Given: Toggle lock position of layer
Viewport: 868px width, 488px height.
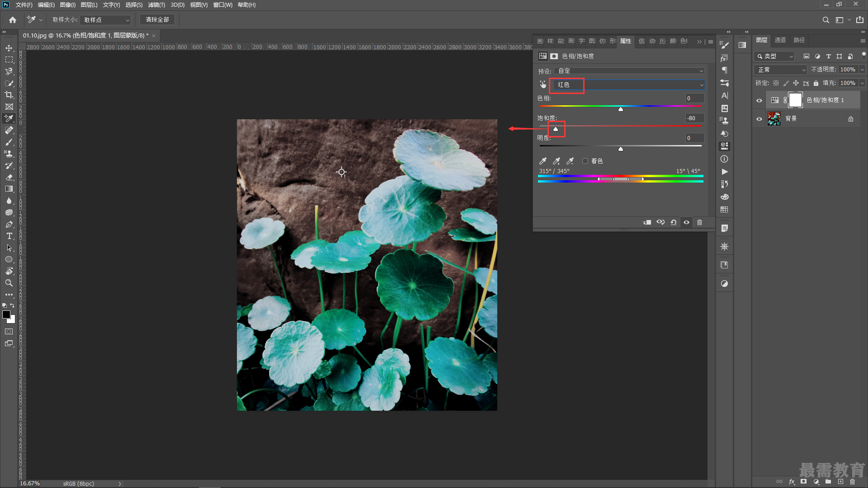Looking at the screenshot, I should click(796, 83).
